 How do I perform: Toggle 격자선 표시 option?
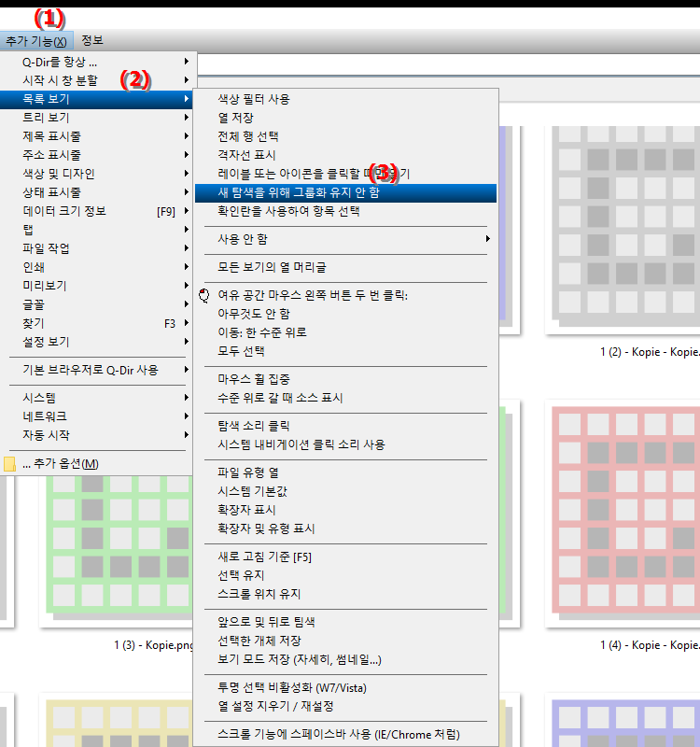tap(345, 155)
